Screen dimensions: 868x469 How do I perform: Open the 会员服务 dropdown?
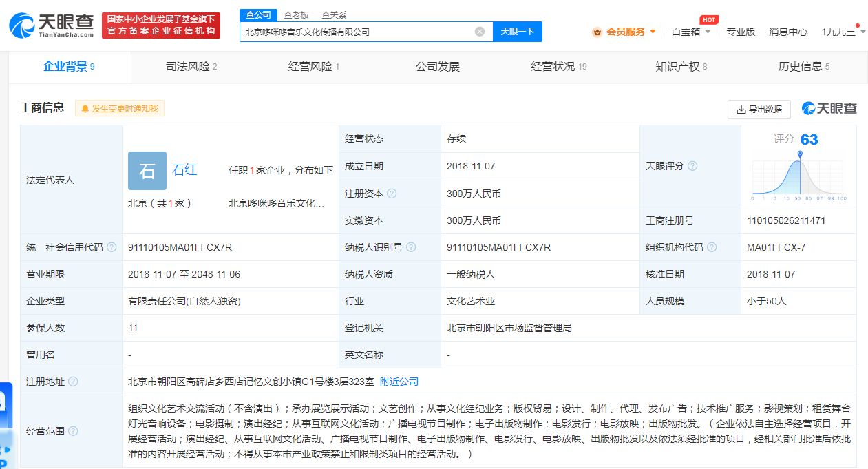pos(624,32)
